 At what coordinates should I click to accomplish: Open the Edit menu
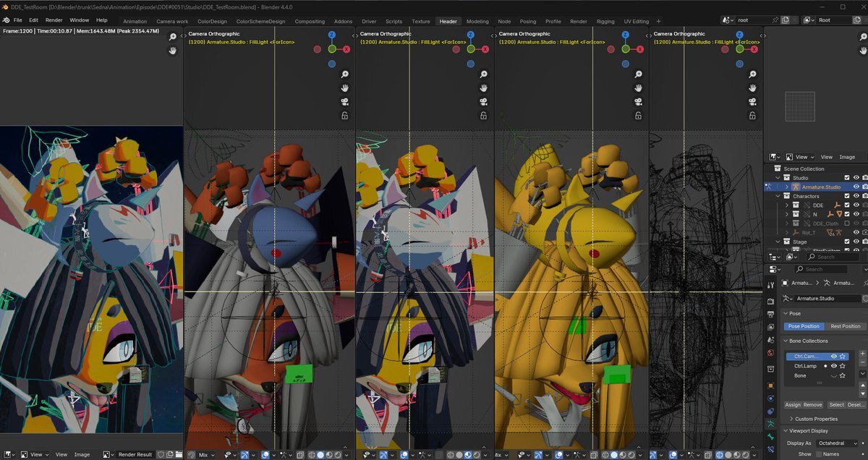point(34,20)
